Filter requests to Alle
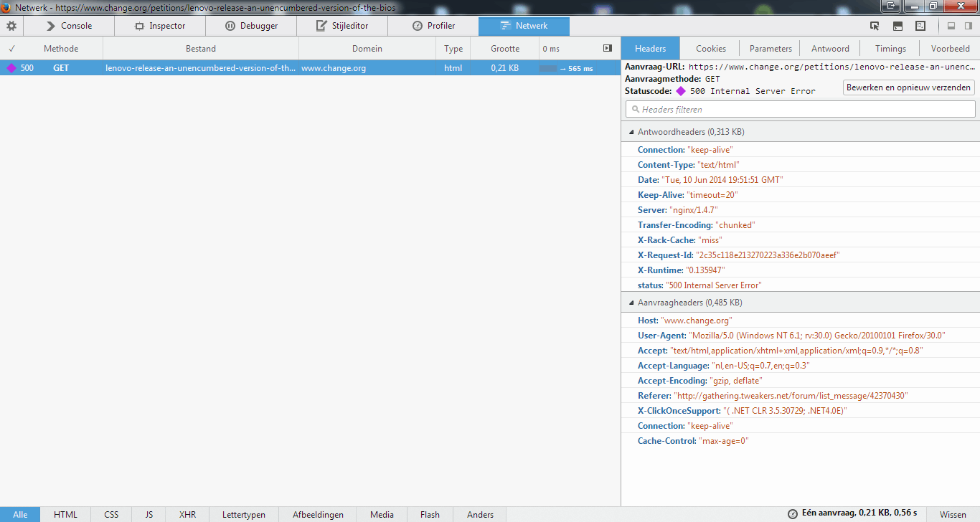980x522 pixels. (x=20, y=514)
